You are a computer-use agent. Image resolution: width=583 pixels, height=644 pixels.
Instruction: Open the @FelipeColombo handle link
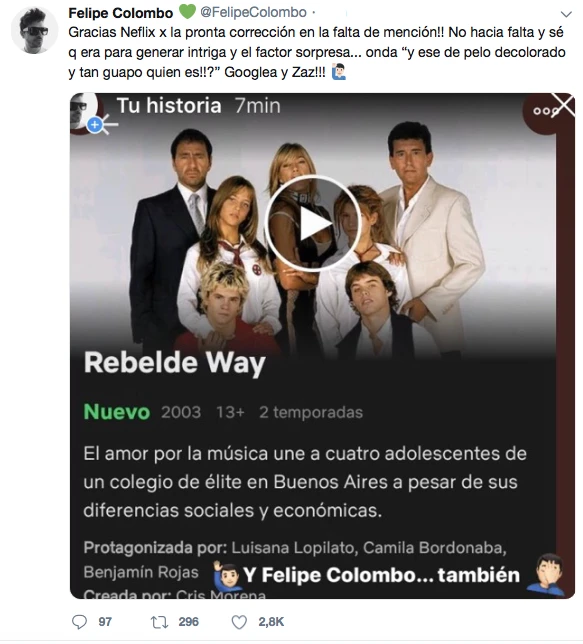tap(253, 12)
